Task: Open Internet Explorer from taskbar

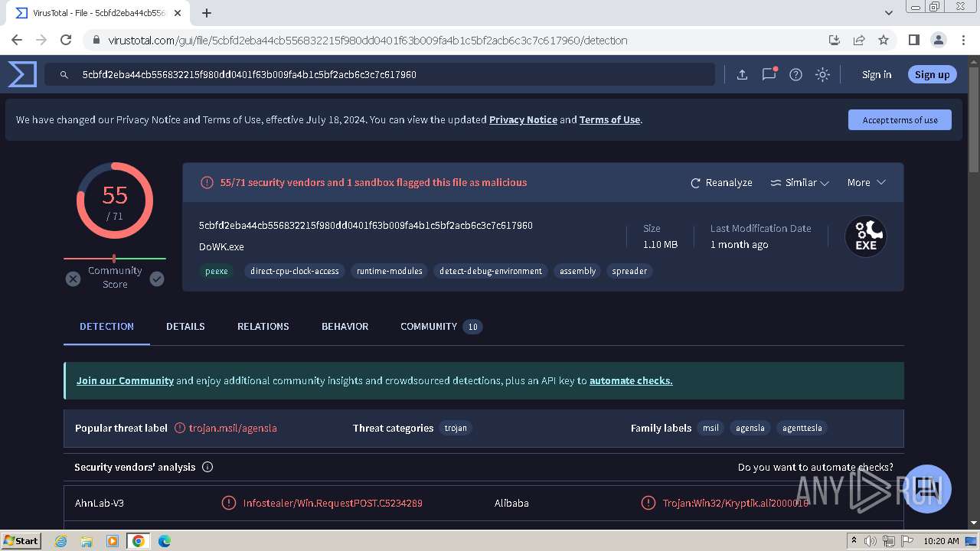Action: click(x=61, y=541)
